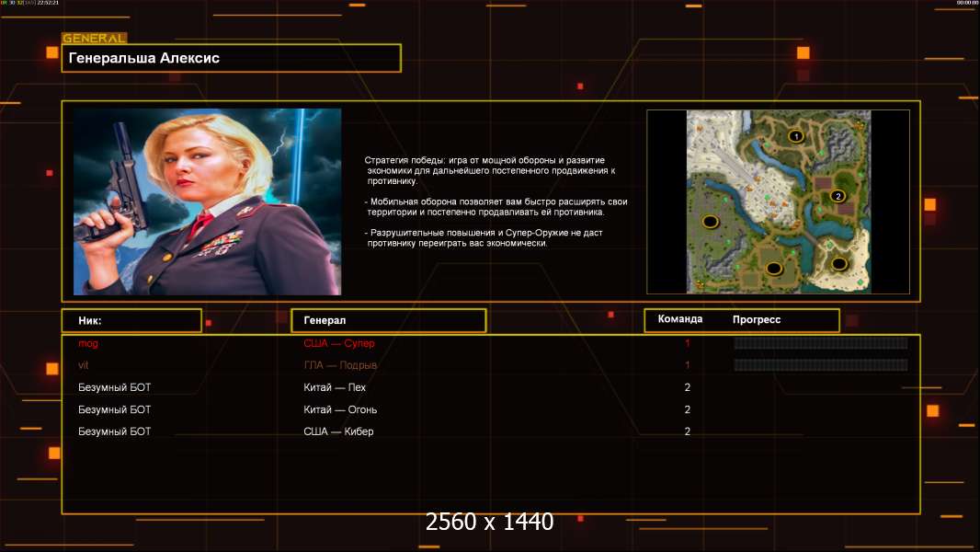
Task: Click the 'Разрушительные повышения' description paragraph
Action: point(484,238)
